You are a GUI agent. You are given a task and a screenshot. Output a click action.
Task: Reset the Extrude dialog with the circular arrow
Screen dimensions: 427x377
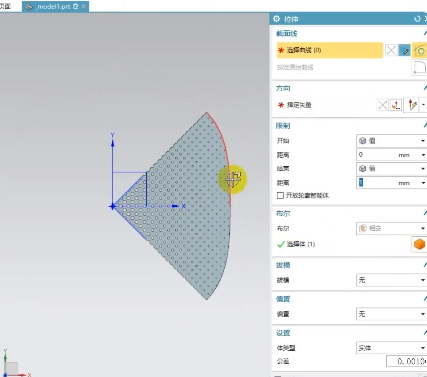[417, 19]
